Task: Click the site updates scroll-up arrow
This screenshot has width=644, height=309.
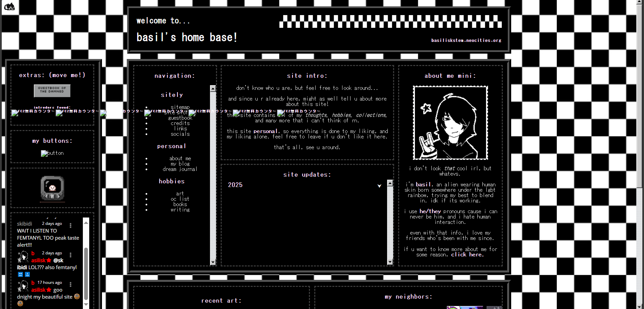Action: click(x=390, y=183)
